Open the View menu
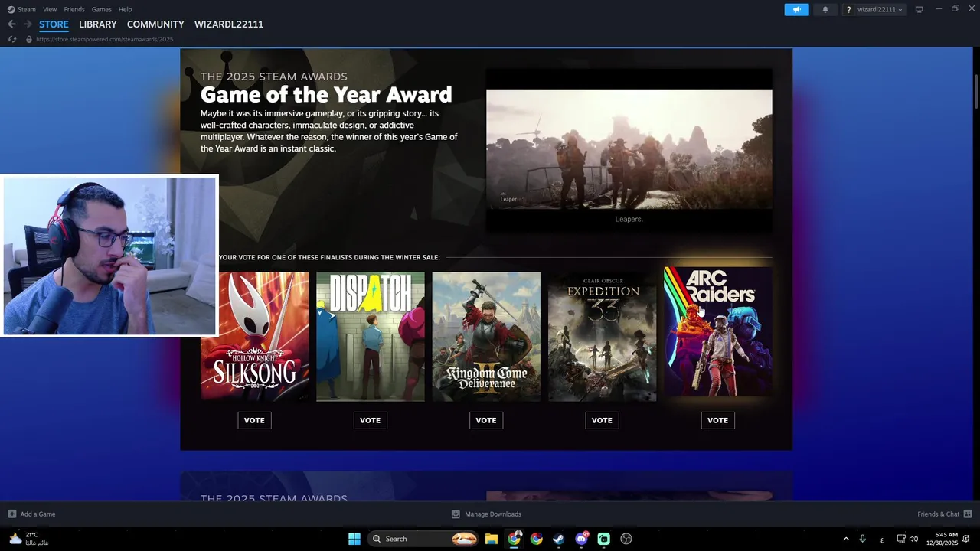Screen dimensions: 980x551 (50, 9)
